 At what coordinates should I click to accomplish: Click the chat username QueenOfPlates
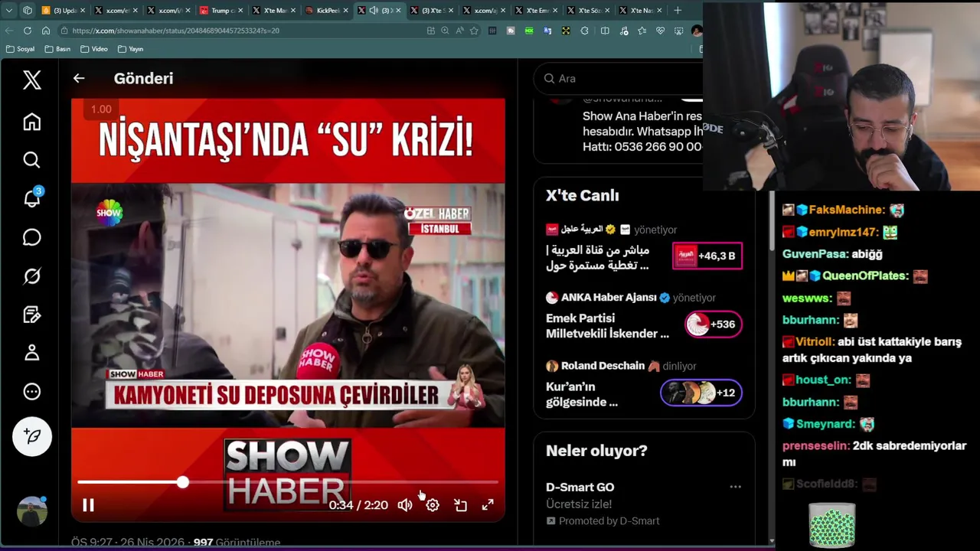point(865,276)
